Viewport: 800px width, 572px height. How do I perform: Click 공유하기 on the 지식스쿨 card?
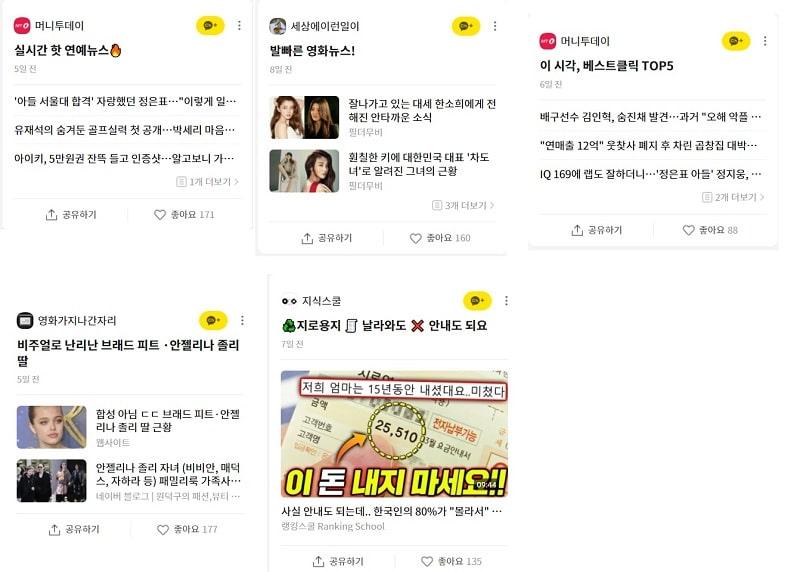338,561
